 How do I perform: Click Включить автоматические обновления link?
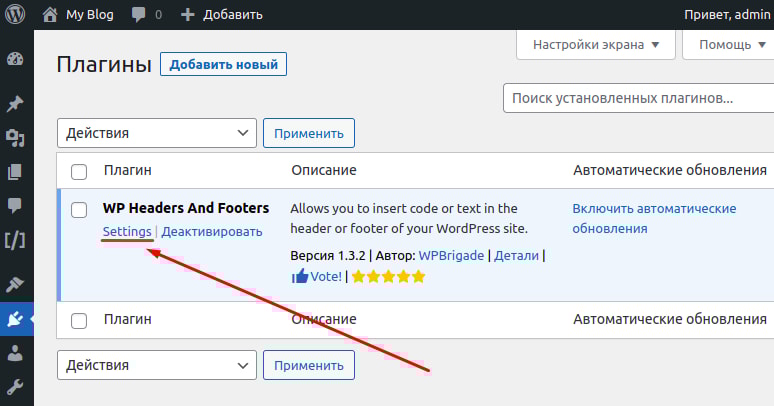click(654, 218)
